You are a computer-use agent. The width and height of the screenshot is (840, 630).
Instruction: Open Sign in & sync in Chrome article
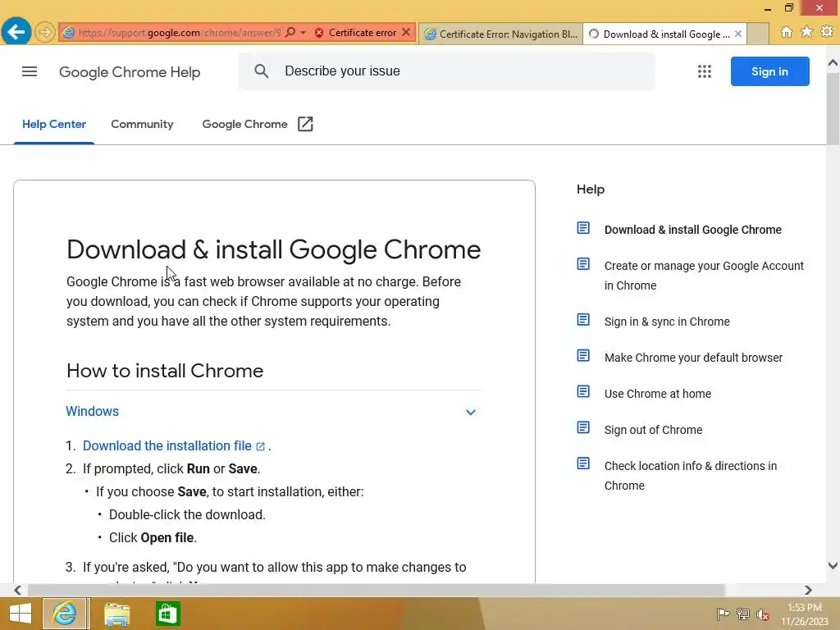(667, 322)
